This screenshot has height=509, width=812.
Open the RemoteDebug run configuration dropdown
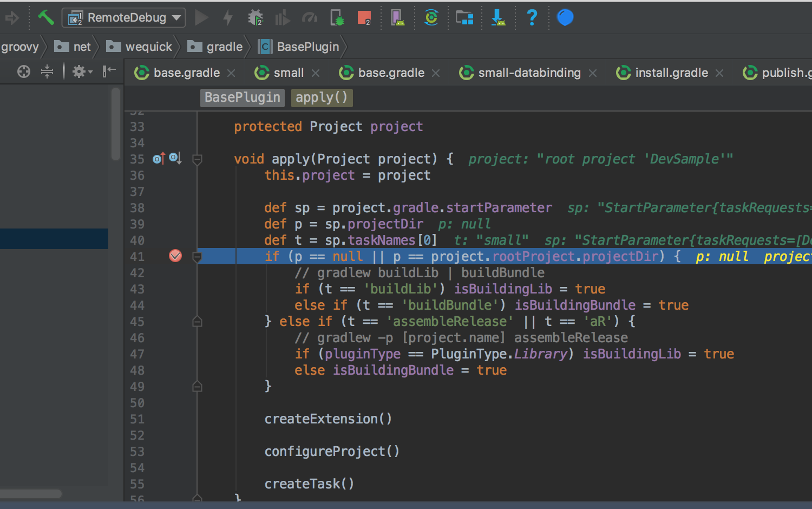[124, 18]
